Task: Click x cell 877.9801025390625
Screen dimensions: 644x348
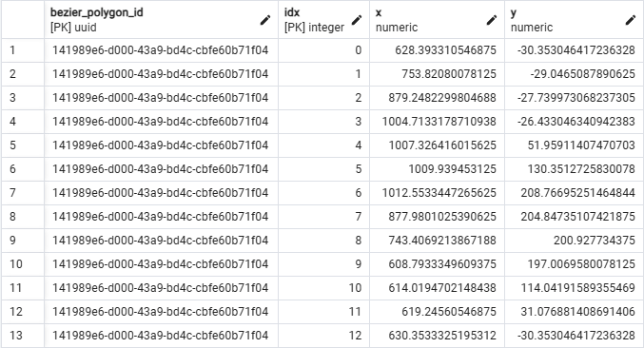Action: tap(437, 217)
